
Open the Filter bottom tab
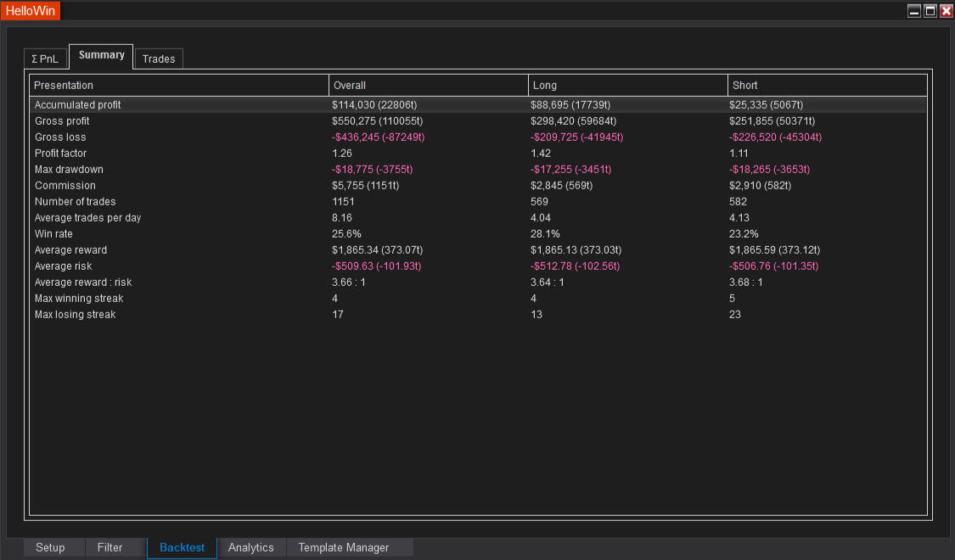110,547
